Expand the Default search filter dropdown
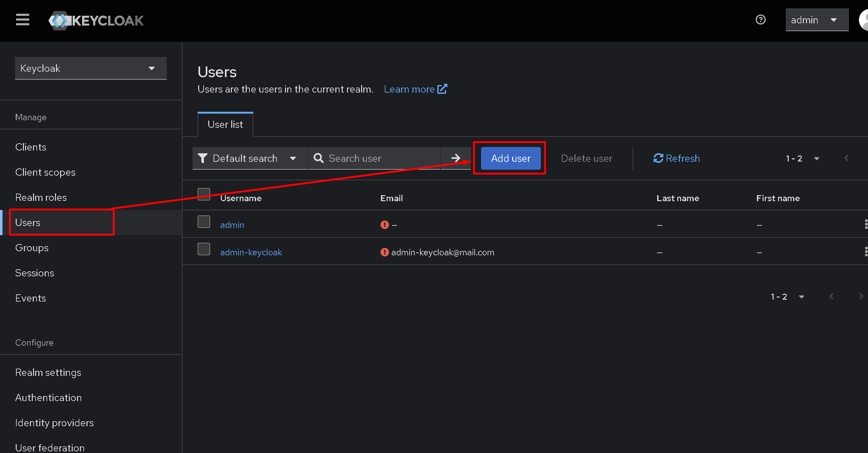The image size is (868, 453). coord(250,158)
